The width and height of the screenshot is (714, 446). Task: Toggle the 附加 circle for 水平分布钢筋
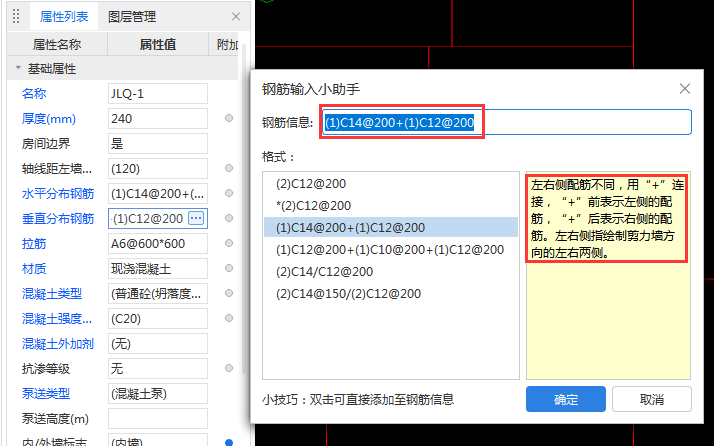point(229,193)
